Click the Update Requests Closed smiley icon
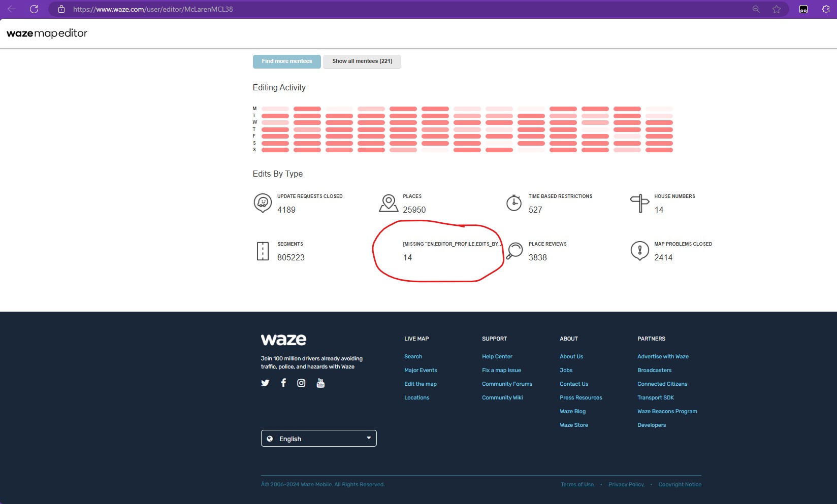Image resolution: width=837 pixels, height=504 pixels. pos(263,203)
